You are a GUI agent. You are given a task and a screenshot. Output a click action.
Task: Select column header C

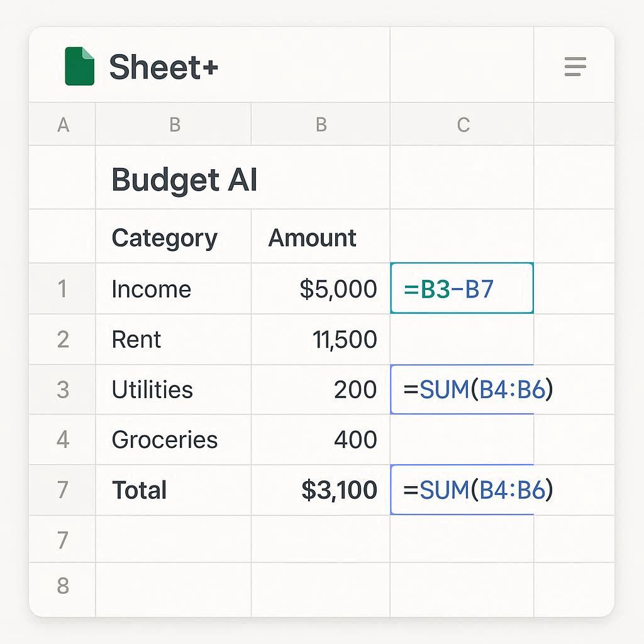[462, 124]
